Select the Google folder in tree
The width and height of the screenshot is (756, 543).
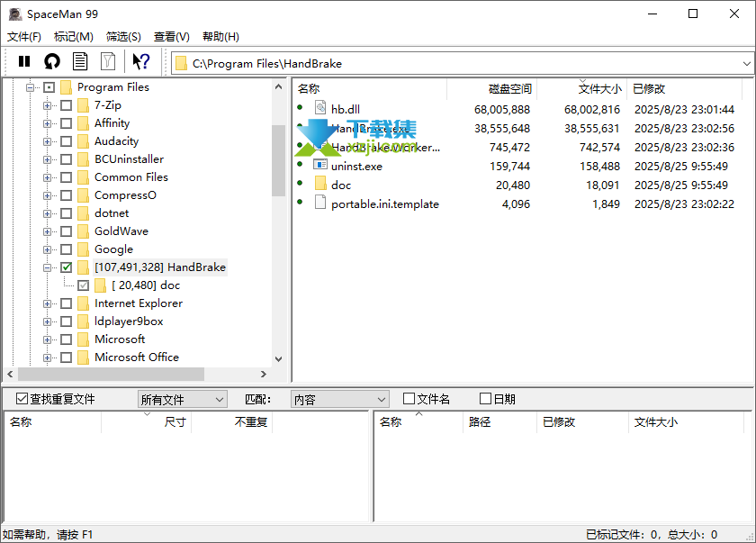coord(113,249)
